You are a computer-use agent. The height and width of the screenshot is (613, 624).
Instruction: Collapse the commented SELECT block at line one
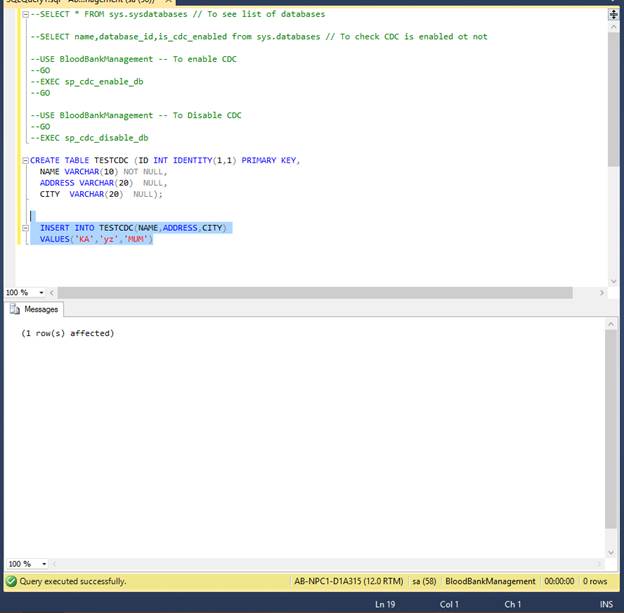[x=25, y=14]
